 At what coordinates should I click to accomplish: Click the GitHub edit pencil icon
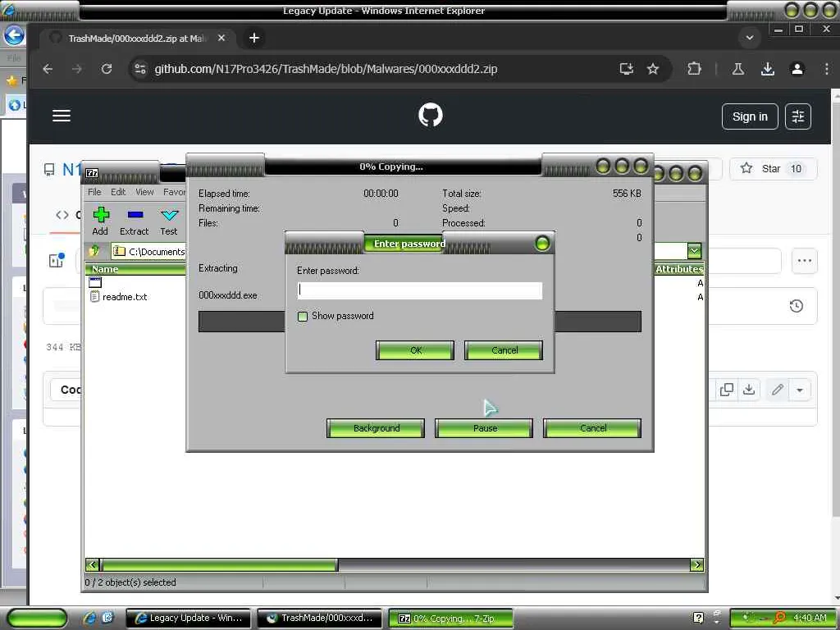point(778,390)
